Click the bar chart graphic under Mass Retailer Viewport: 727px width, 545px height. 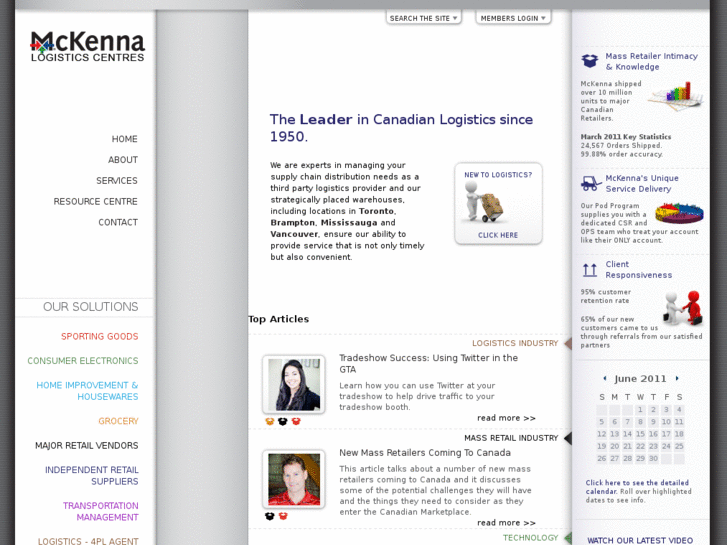click(x=676, y=96)
